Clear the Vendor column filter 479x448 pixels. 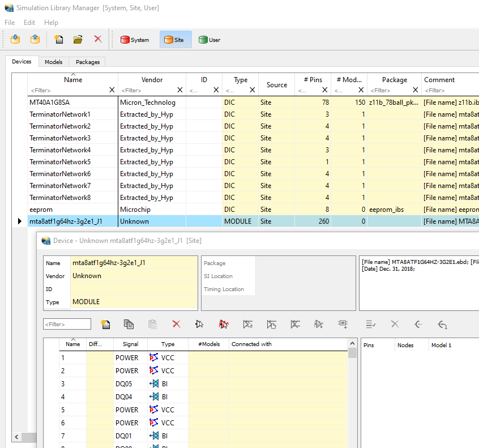coord(180,90)
